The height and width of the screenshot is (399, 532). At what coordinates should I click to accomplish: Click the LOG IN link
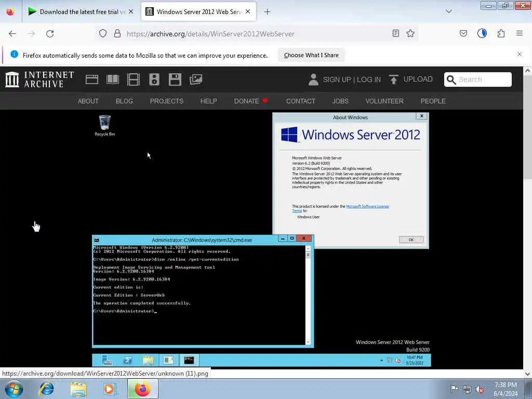(369, 79)
